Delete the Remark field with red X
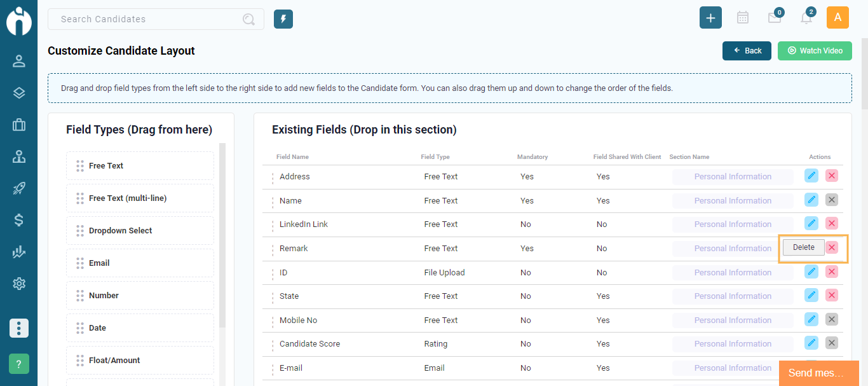Viewport: 868px width, 386px height. [832, 247]
